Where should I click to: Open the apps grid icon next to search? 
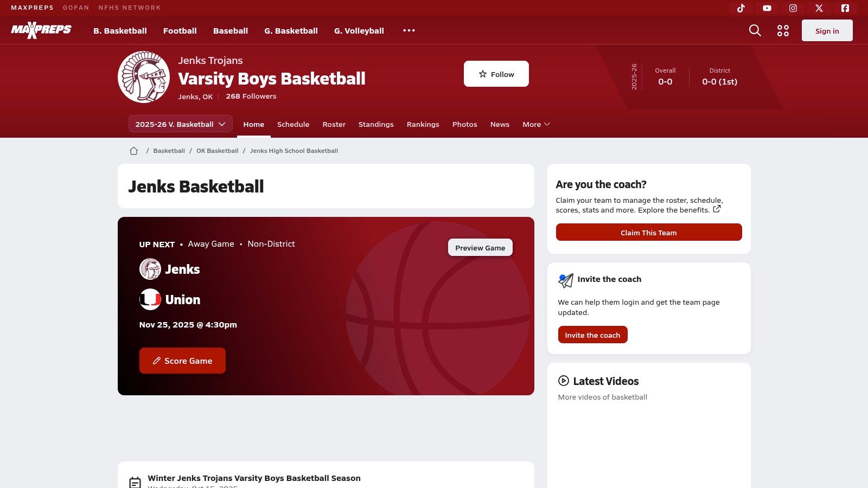coord(783,30)
